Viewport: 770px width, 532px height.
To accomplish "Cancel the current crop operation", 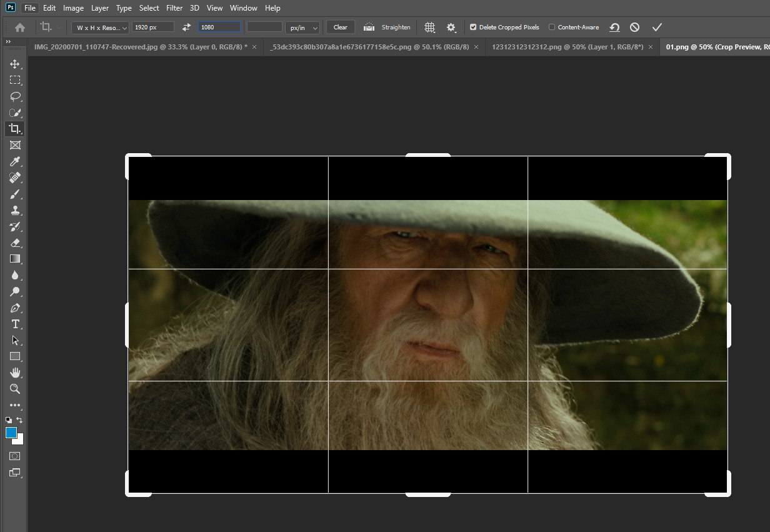I will pyautogui.click(x=634, y=28).
